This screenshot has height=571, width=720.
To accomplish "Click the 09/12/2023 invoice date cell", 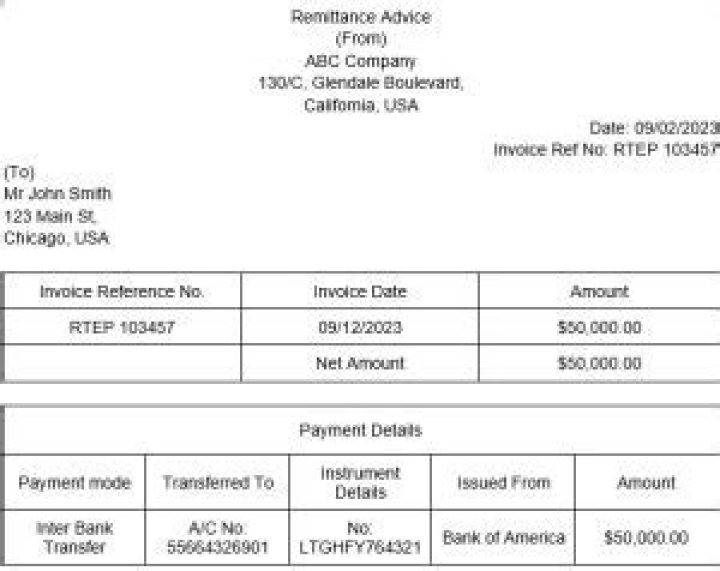I will pos(360,327).
